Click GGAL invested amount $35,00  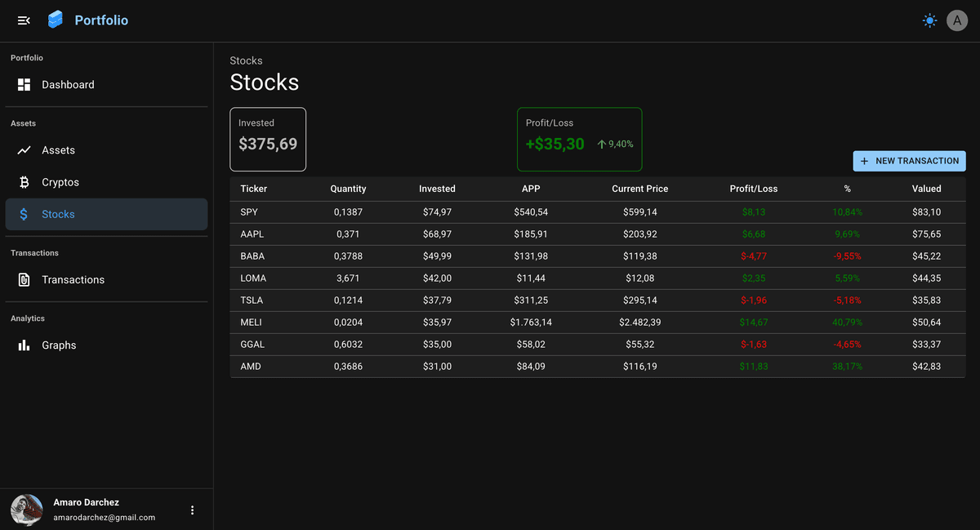[x=437, y=345]
